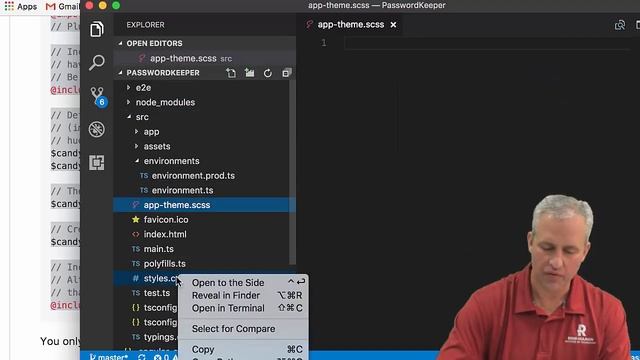Choose Open in Terminal menu entry
The height and width of the screenshot is (360, 640).
244,308
